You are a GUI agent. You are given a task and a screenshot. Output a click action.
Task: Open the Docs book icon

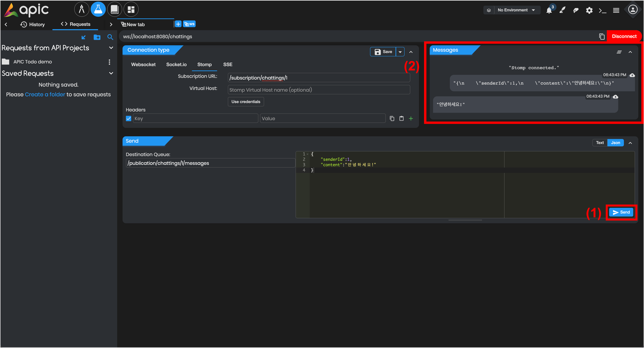pos(115,10)
